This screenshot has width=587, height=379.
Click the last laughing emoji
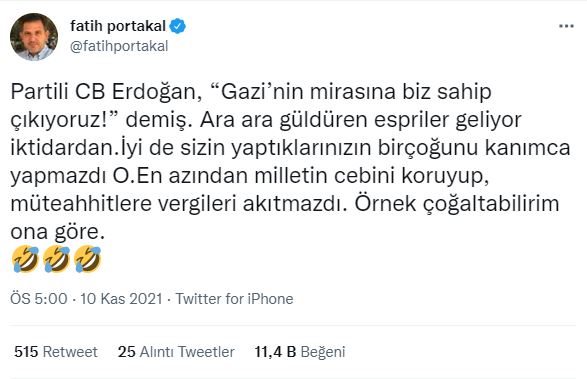coord(88,259)
